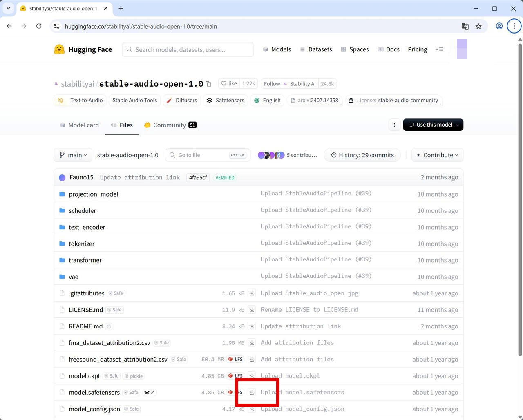Open the translate page icon
This screenshot has width=523, height=420.
465,26
